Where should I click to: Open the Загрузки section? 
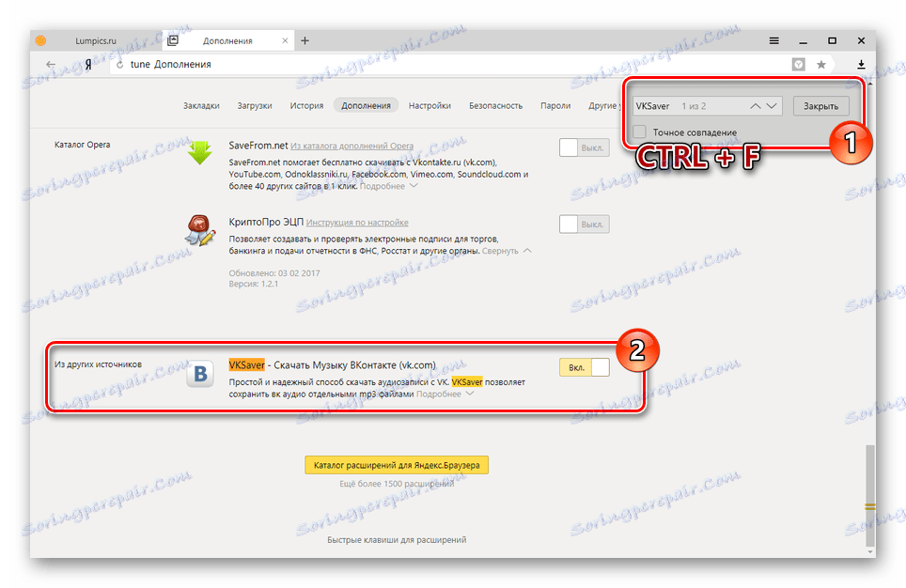255,106
